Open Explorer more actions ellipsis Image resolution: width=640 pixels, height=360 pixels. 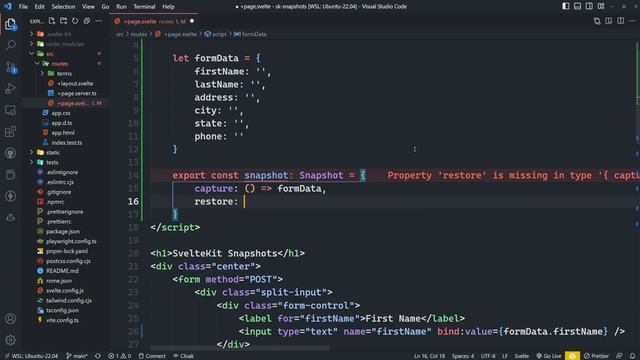pos(98,21)
